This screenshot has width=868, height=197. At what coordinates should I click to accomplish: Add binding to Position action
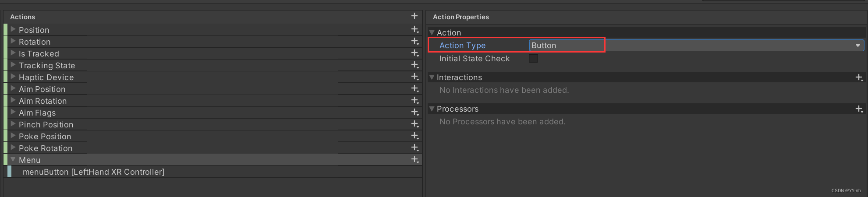click(x=415, y=29)
